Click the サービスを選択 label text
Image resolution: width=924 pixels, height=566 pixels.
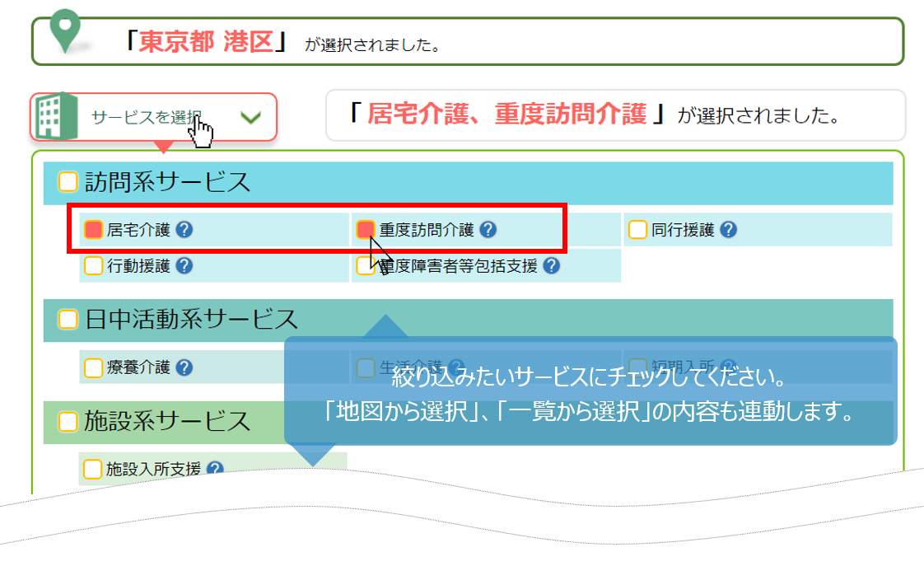(146, 117)
